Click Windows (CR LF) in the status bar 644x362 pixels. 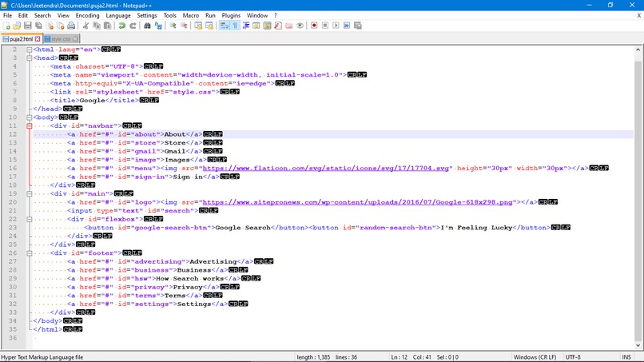535,357
